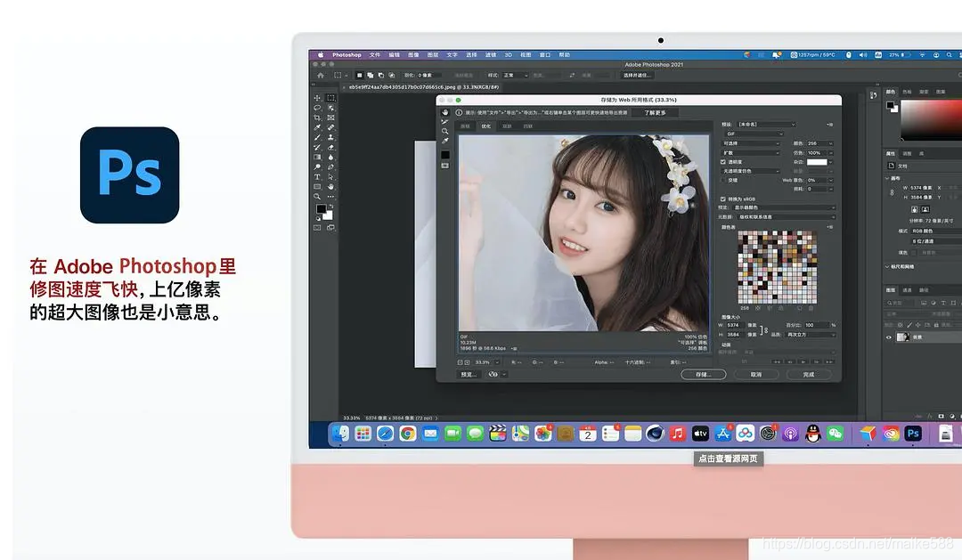Swap foreground and background colors in toolbox
This screenshot has height=560, width=962.
[x=330, y=207]
